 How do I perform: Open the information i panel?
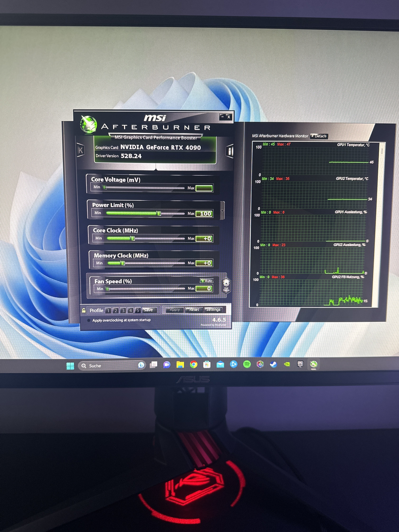(230, 151)
